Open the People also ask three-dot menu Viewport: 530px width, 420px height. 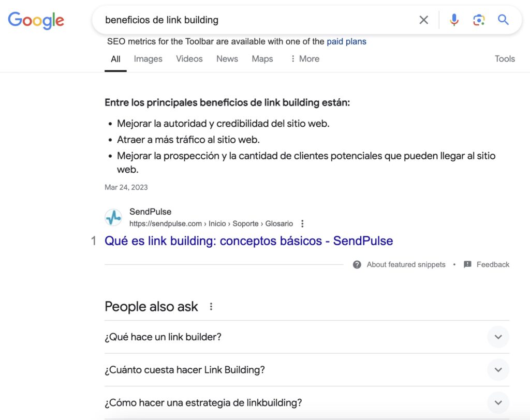[x=211, y=306]
